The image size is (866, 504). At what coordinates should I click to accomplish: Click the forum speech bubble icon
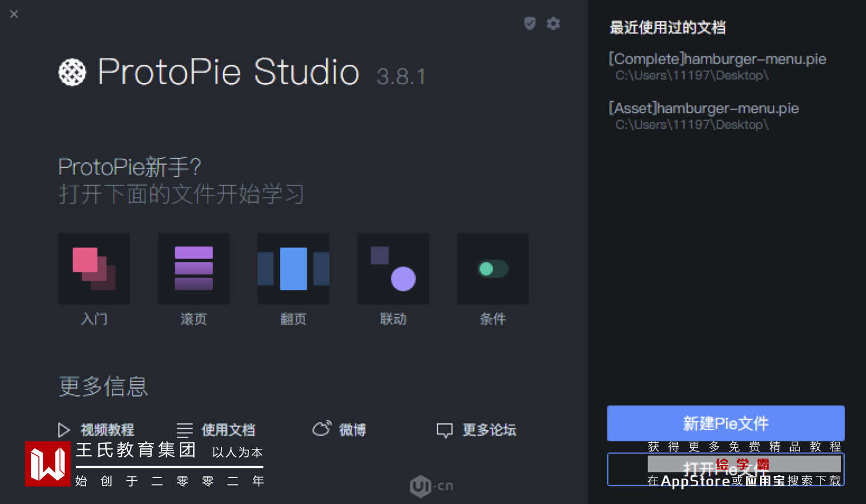point(444,430)
